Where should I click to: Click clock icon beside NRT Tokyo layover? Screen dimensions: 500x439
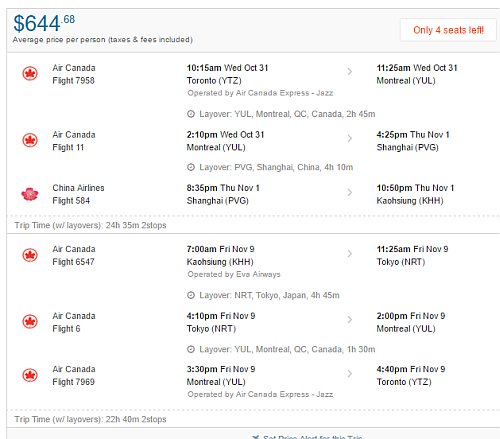click(x=191, y=295)
